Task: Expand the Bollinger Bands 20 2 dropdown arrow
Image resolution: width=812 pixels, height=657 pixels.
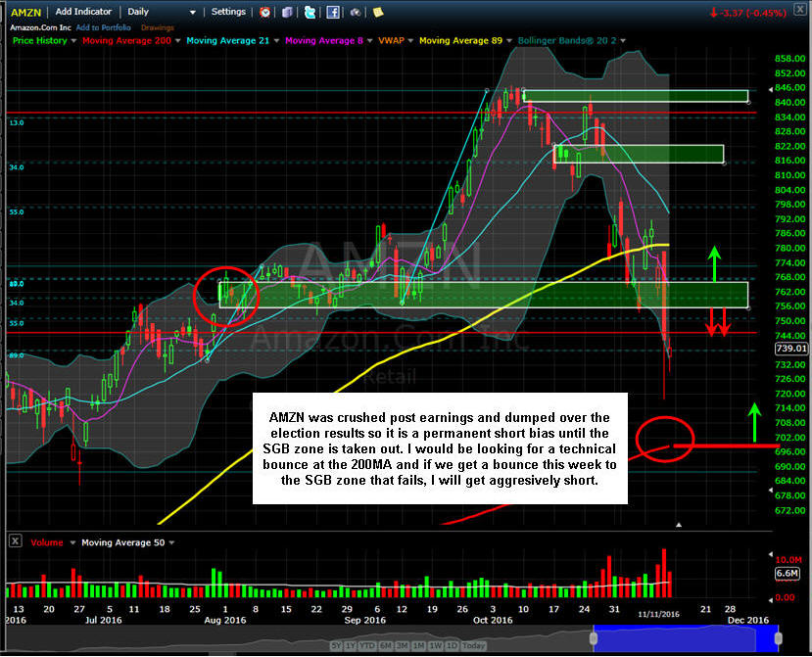Action: pyautogui.click(x=622, y=41)
